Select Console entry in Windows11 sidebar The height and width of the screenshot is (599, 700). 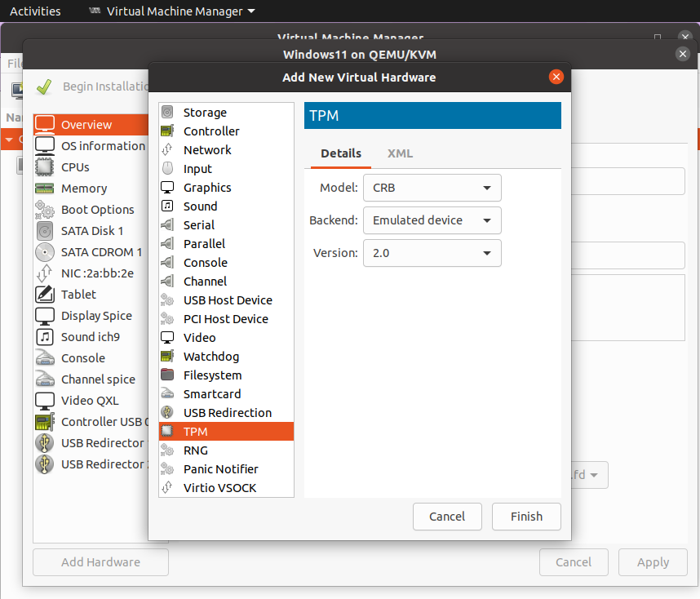91,357
